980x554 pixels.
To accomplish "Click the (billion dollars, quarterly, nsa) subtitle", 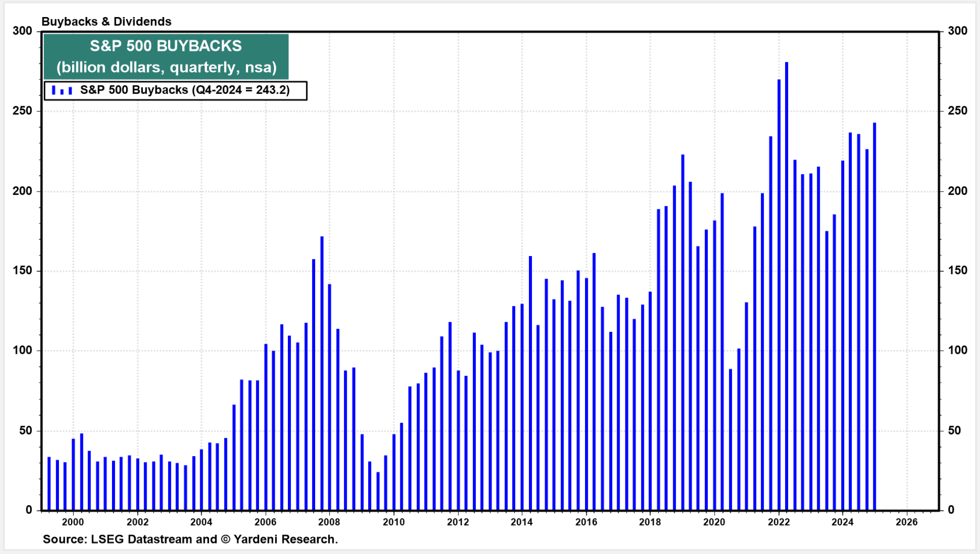I will 166,67.
